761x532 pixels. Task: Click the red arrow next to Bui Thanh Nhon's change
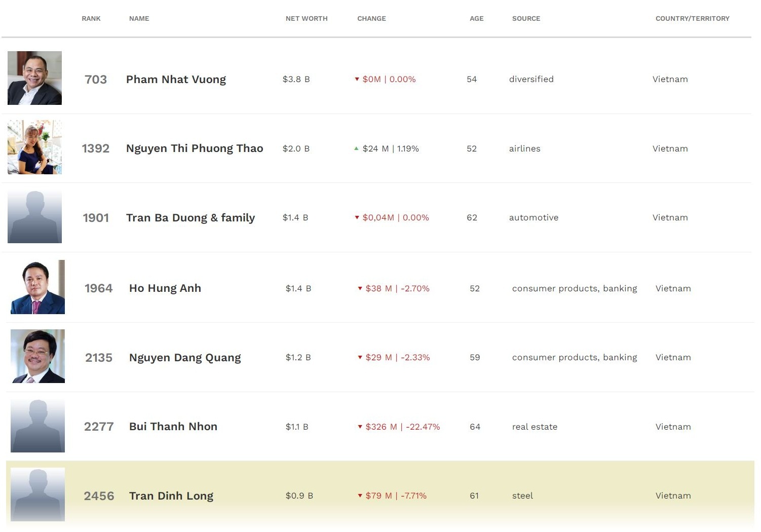[x=361, y=427]
